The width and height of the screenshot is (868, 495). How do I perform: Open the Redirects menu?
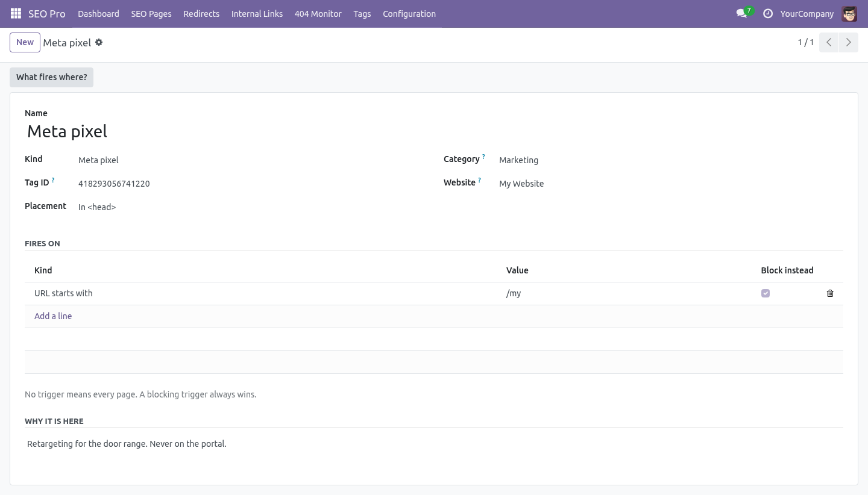[x=201, y=13]
